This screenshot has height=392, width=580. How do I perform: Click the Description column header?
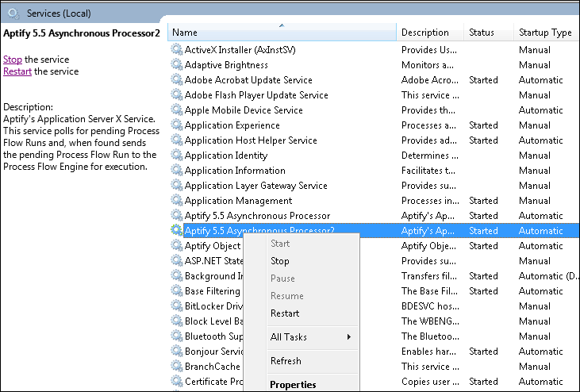coord(430,33)
